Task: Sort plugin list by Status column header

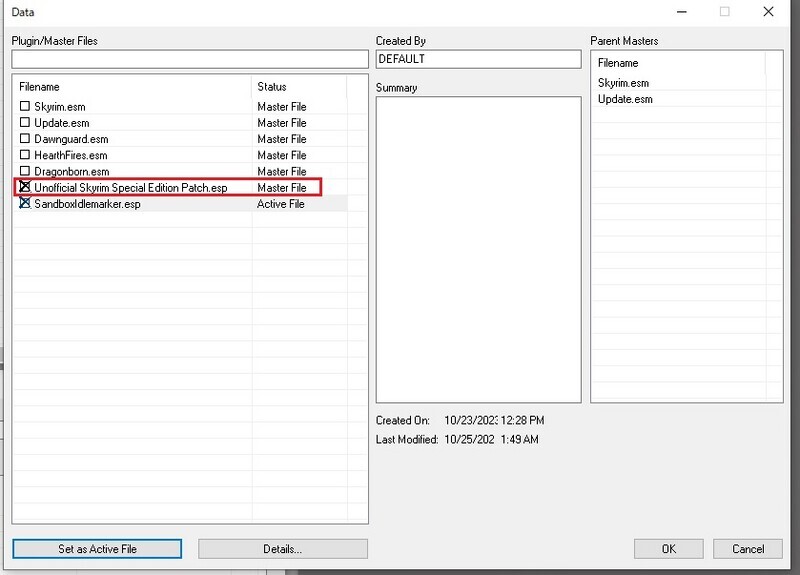Action: [299, 87]
